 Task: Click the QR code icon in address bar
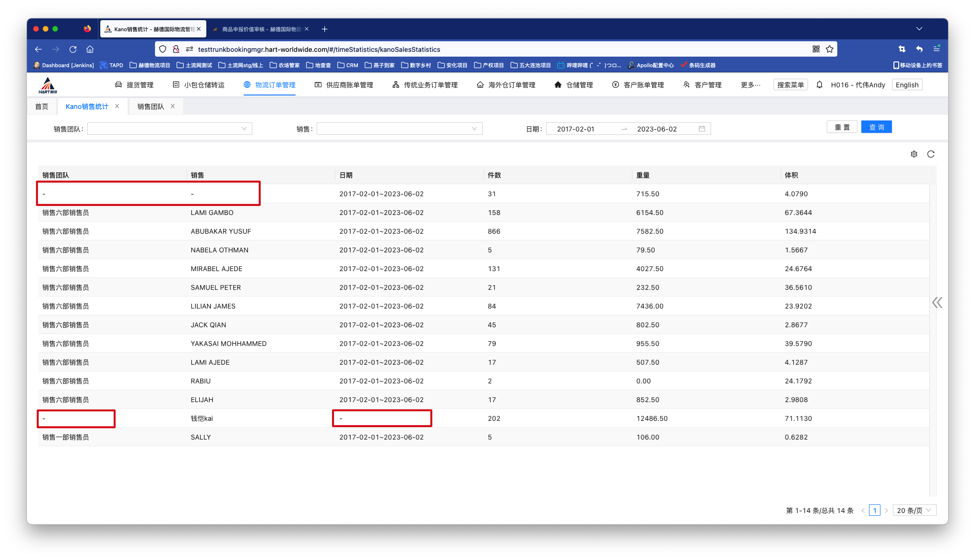coord(816,49)
